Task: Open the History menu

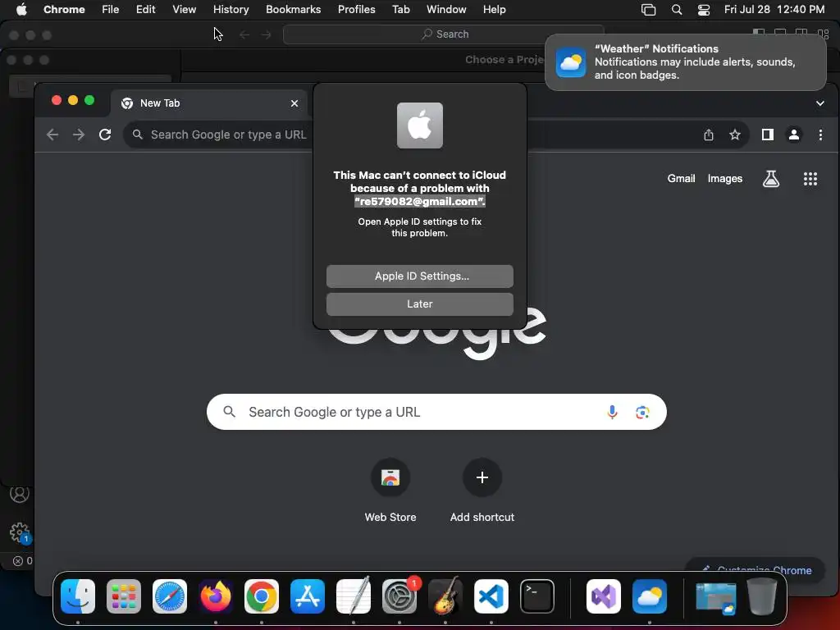Action: pos(231,10)
